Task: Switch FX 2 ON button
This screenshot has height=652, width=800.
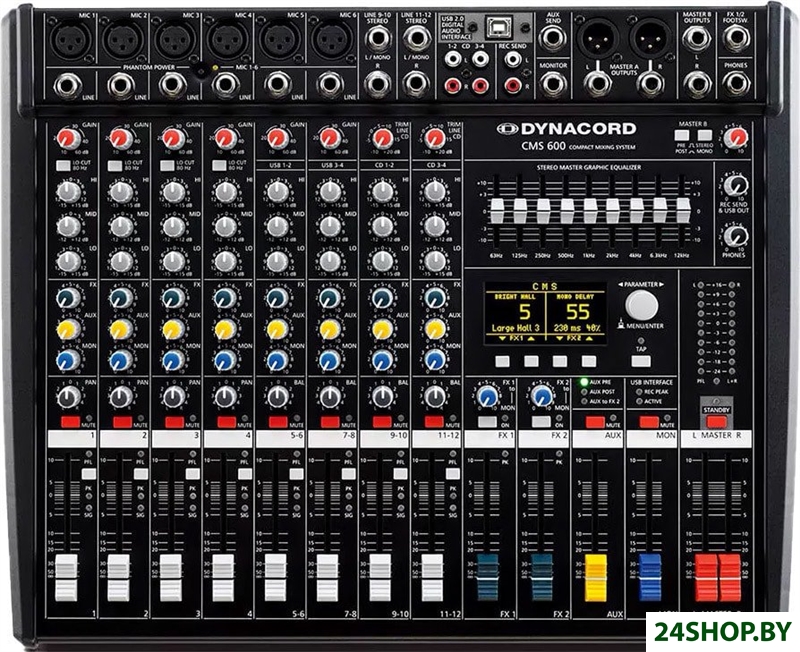Action: 541,422
